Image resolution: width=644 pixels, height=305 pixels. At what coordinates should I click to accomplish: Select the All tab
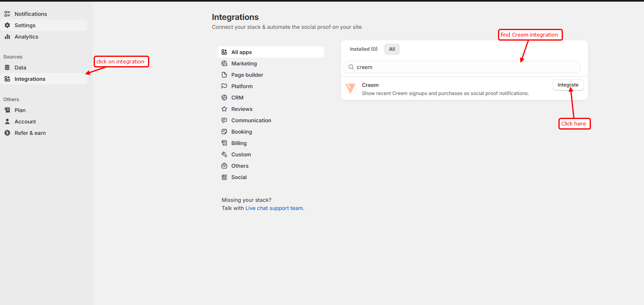point(392,49)
